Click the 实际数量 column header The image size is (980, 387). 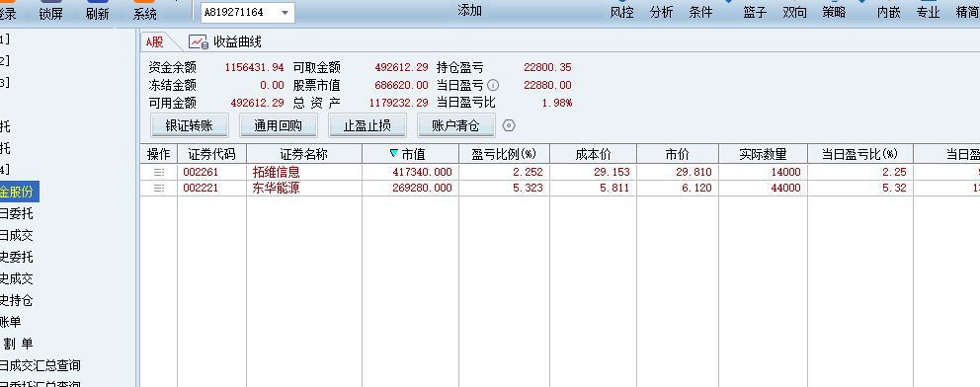(763, 154)
